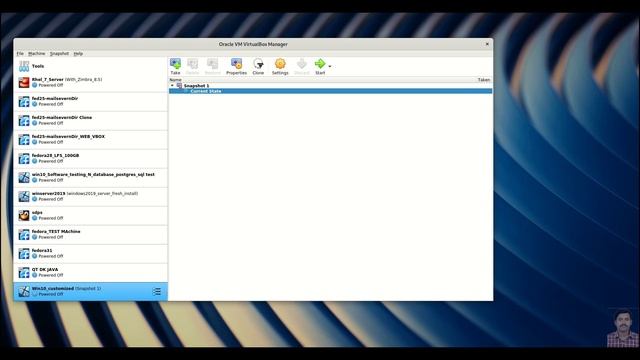This screenshot has width=640, height=360.
Task: Select win10_Software_testing_N_database_postgres_sql test machine
Action: point(91,177)
